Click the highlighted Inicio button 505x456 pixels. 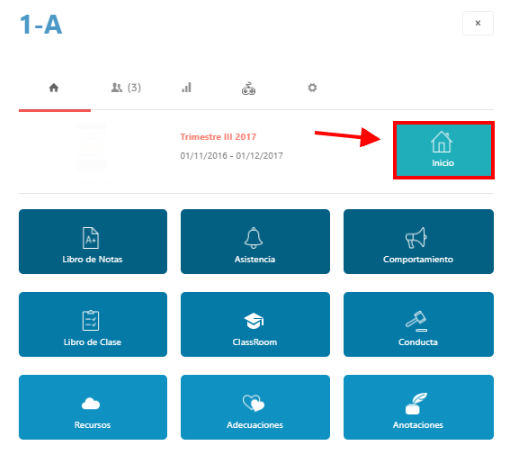(x=443, y=150)
